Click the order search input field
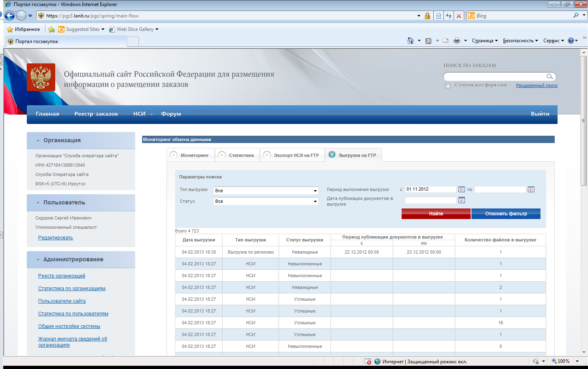 [x=495, y=76]
